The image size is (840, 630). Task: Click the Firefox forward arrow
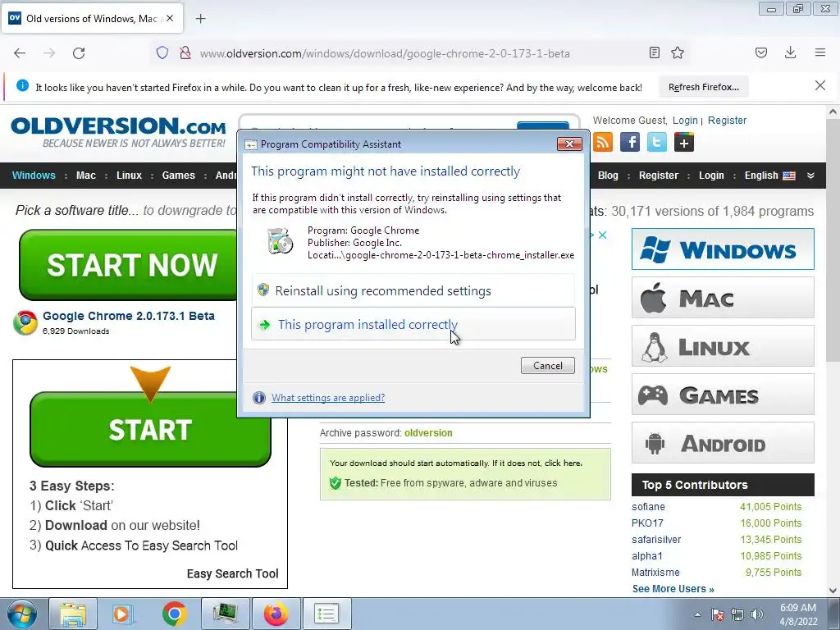click(49, 53)
